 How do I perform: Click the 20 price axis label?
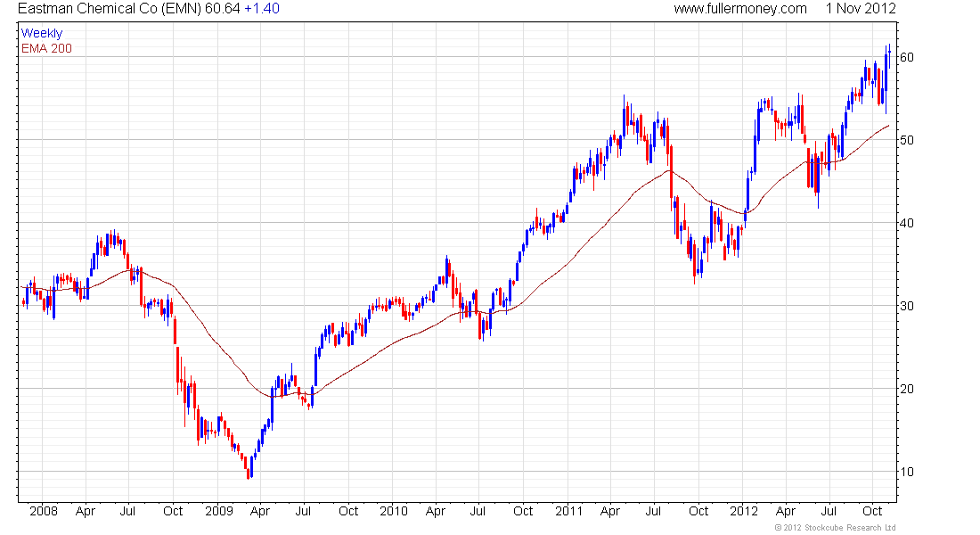[906, 389]
